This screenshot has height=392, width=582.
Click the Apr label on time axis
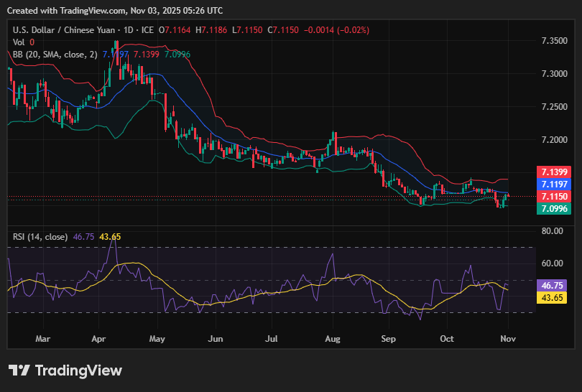click(100, 337)
